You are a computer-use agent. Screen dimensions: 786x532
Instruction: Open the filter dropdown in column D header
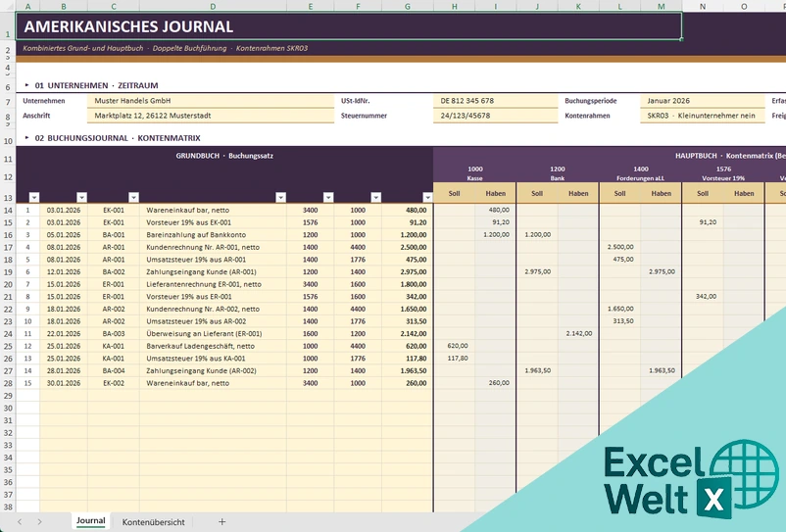tap(280, 197)
